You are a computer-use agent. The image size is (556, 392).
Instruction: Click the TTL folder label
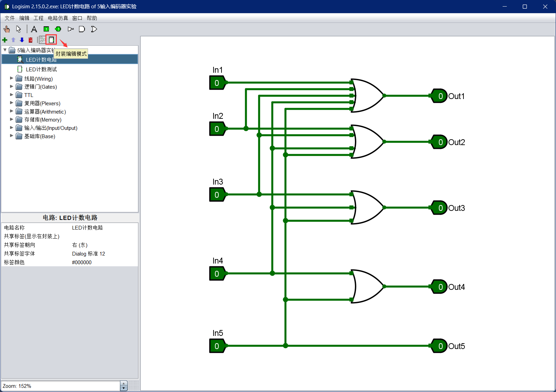coord(29,95)
